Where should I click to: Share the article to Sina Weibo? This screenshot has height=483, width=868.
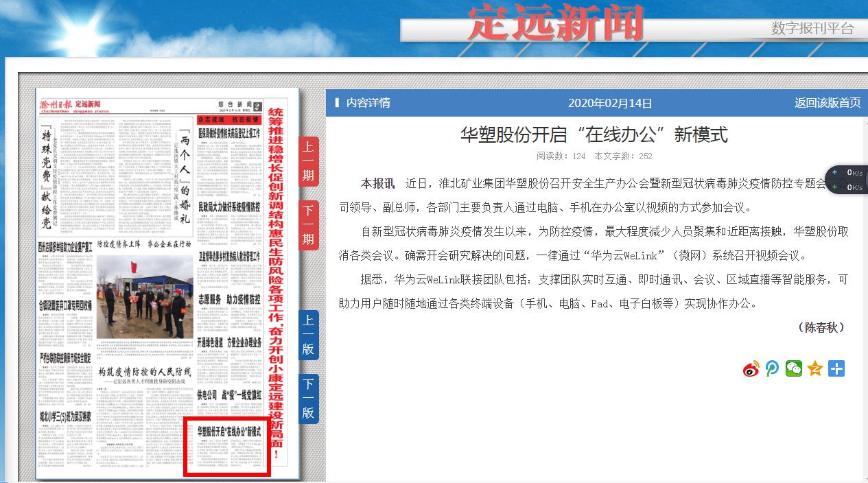[x=751, y=369]
